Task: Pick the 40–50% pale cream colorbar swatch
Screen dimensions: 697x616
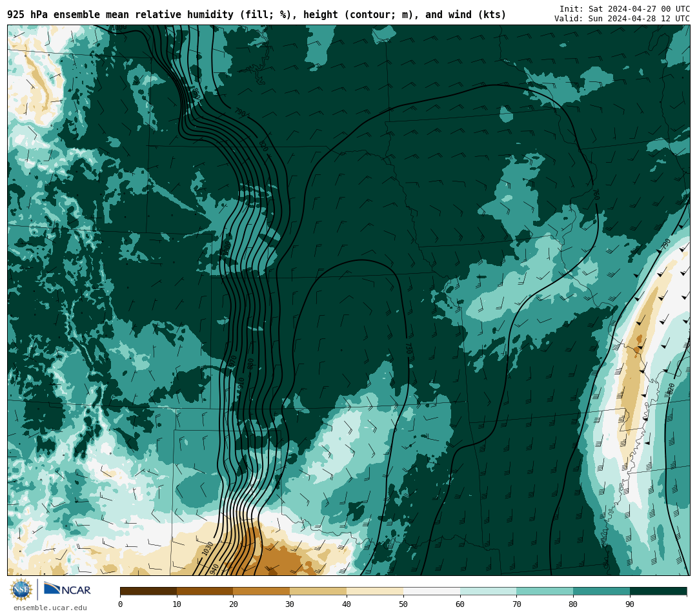Action: coord(375,591)
